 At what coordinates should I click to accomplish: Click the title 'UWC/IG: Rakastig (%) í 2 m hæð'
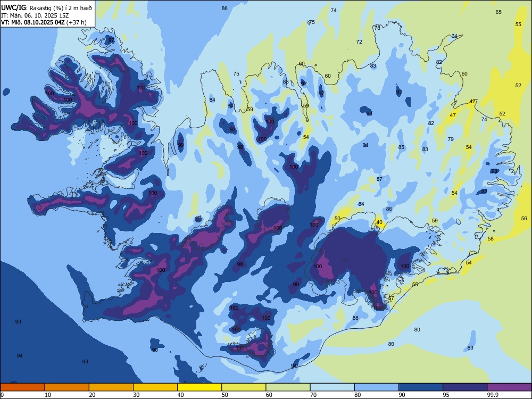tap(46, 7)
